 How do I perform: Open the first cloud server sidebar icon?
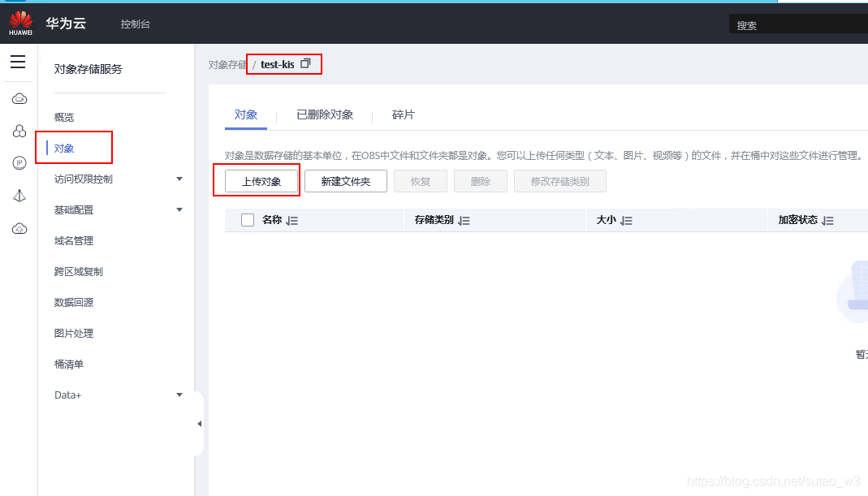tap(19, 99)
